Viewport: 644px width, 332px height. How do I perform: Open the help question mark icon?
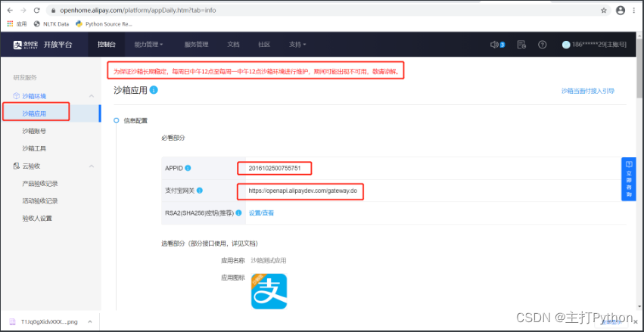pyautogui.click(x=542, y=45)
